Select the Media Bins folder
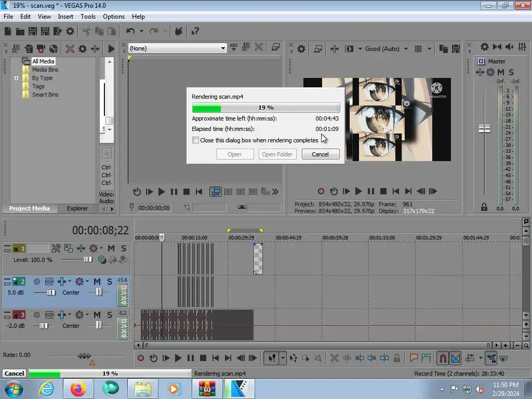Screen dimensions: 532x399 click(x=45, y=70)
